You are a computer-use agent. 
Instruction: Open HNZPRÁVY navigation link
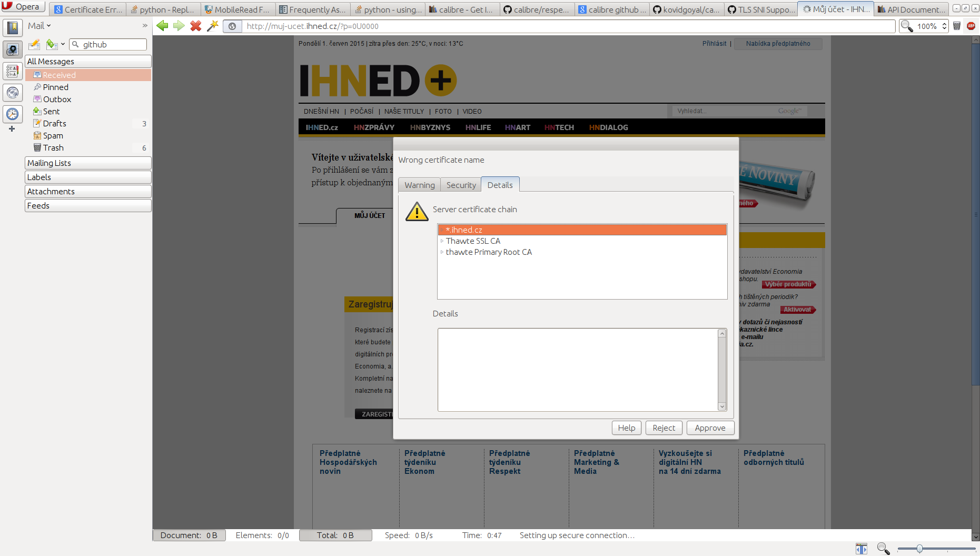pos(374,127)
